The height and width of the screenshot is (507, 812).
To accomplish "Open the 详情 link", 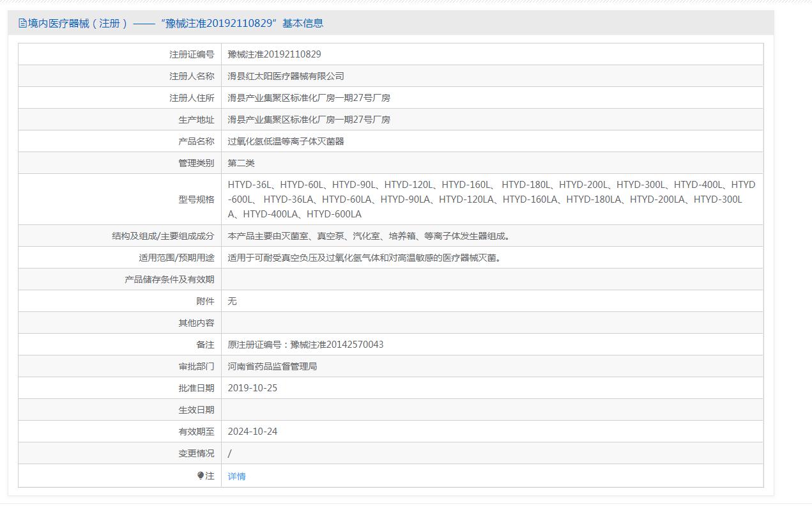I will tap(236, 476).
